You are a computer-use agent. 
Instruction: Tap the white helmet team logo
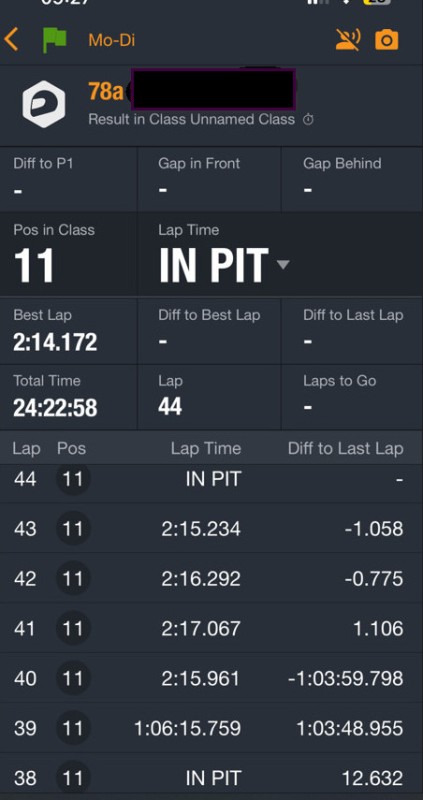44,104
